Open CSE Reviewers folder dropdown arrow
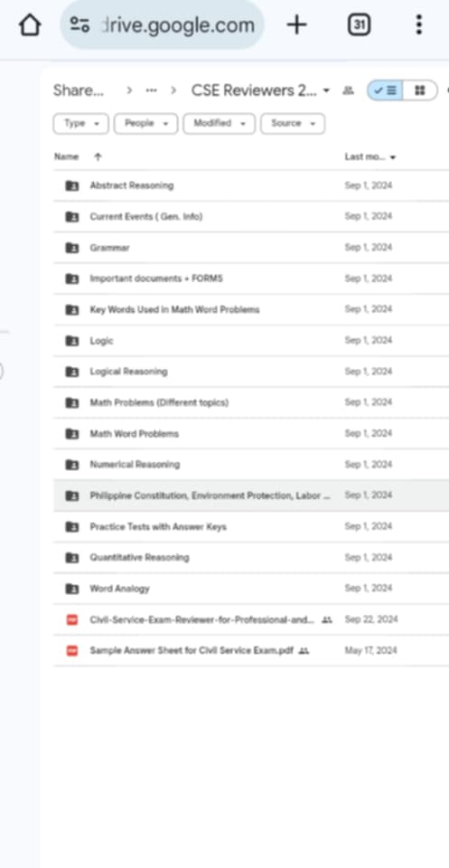 tap(326, 90)
